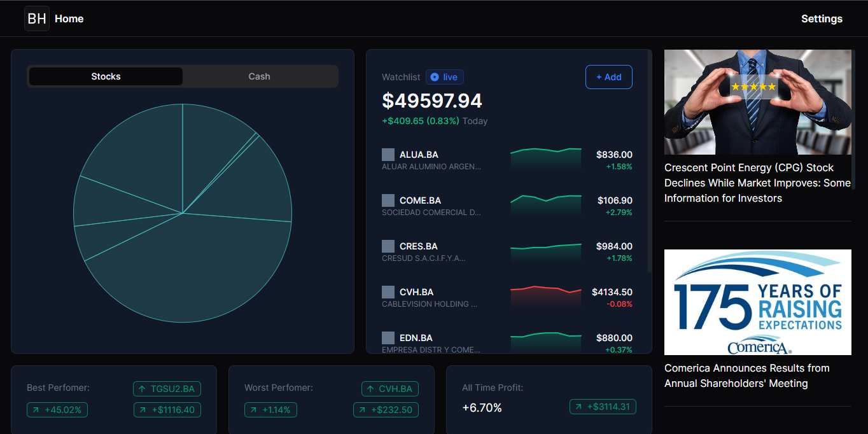Viewport: 868px width, 434px height.
Task: Click the +1.58% change of ALUA.BA
Action: click(x=619, y=167)
